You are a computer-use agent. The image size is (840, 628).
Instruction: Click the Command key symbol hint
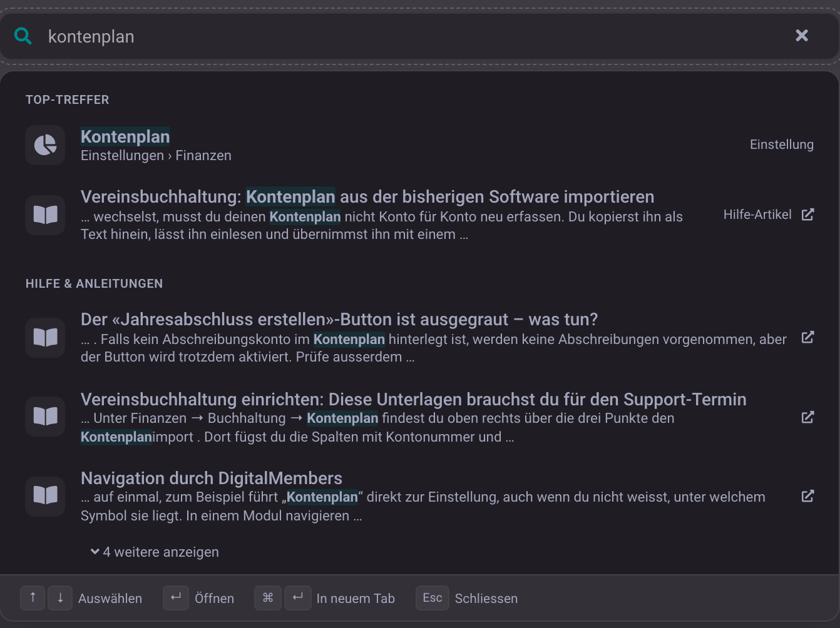pos(268,598)
